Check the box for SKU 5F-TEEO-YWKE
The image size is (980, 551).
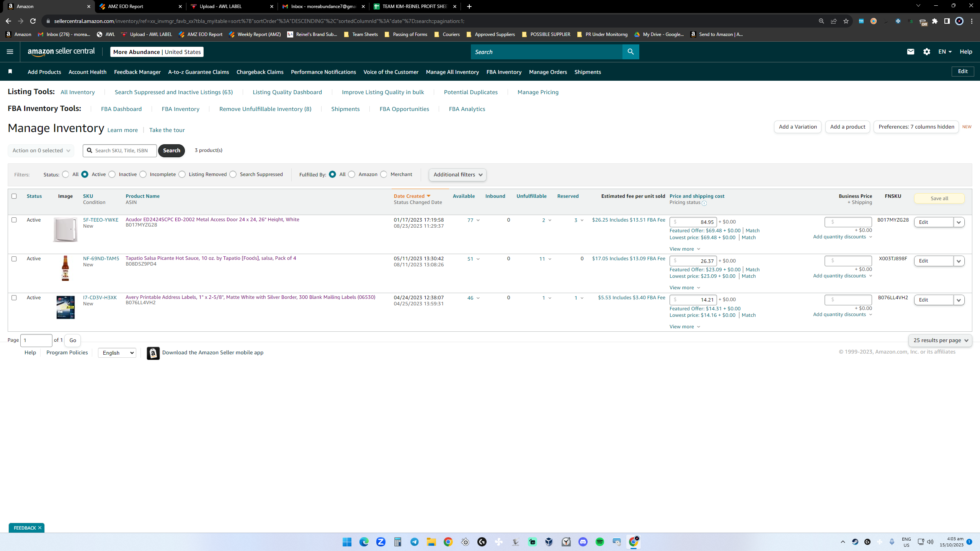[x=14, y=220]
